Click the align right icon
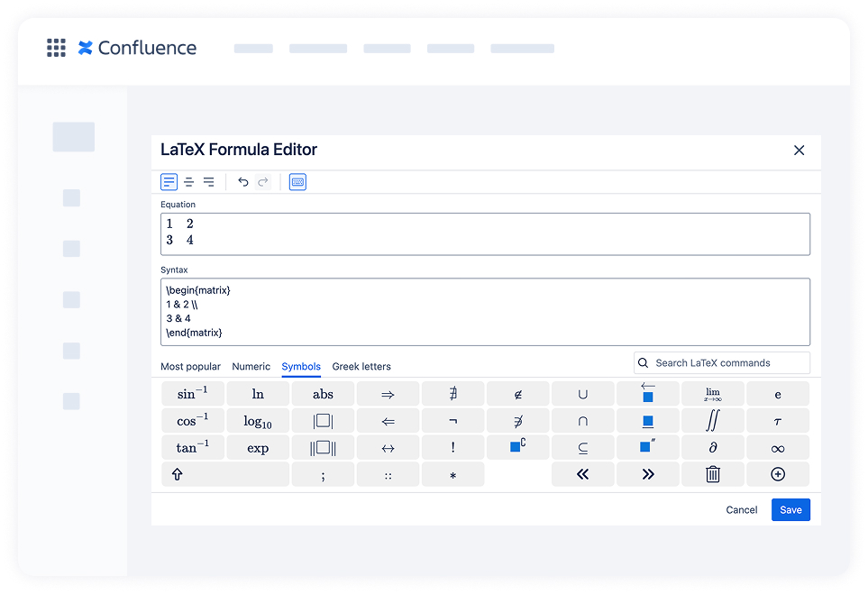Screen dimensions: 868x594 (209, 181)
